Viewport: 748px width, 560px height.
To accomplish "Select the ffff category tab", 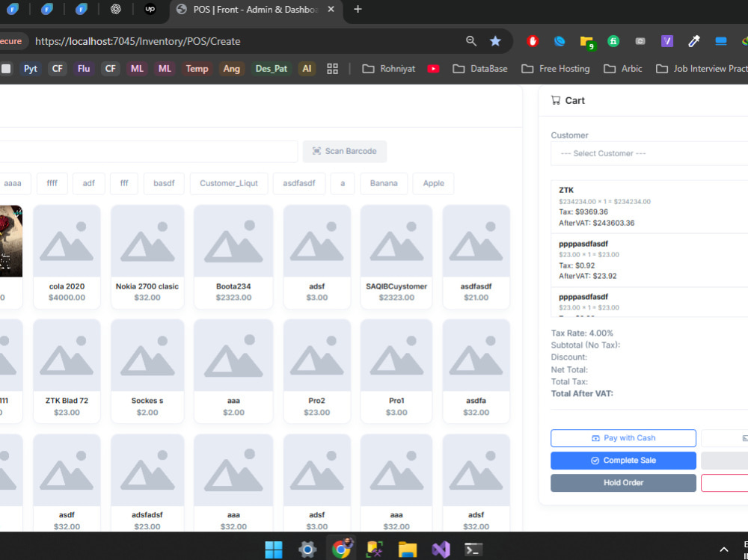I will (52, 183).
